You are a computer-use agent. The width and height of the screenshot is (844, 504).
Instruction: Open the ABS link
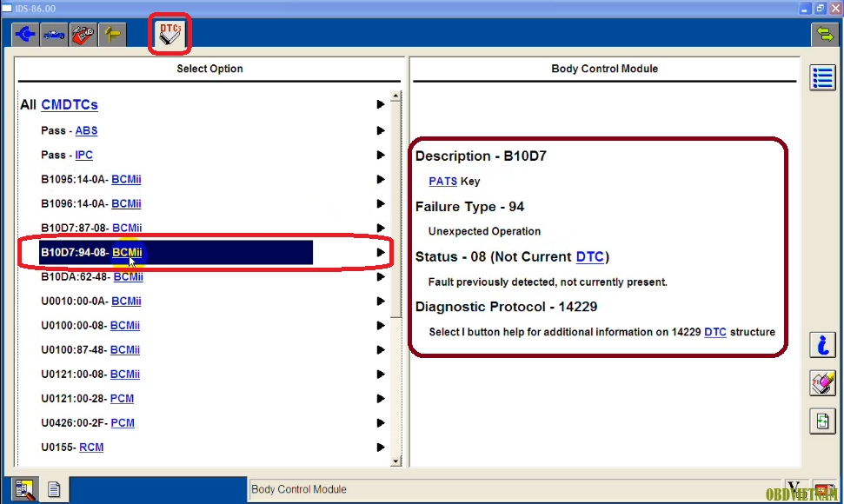(x=86, y=130)
